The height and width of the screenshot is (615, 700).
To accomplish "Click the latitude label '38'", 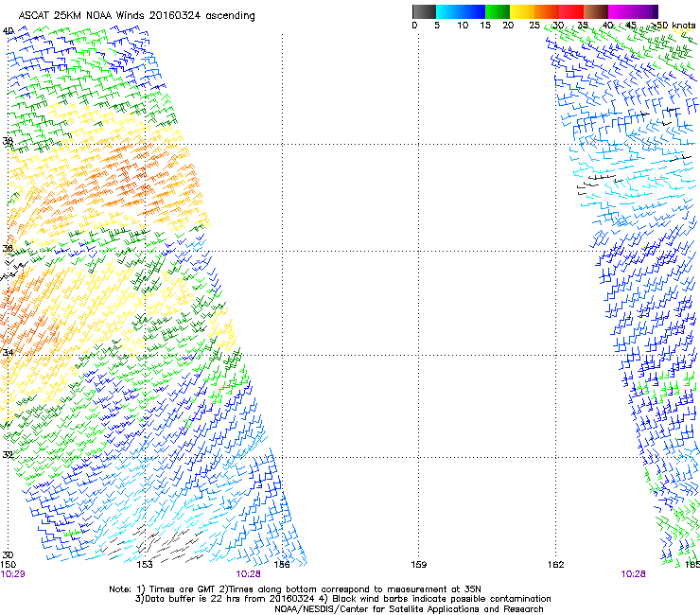I will click(8, 141).
